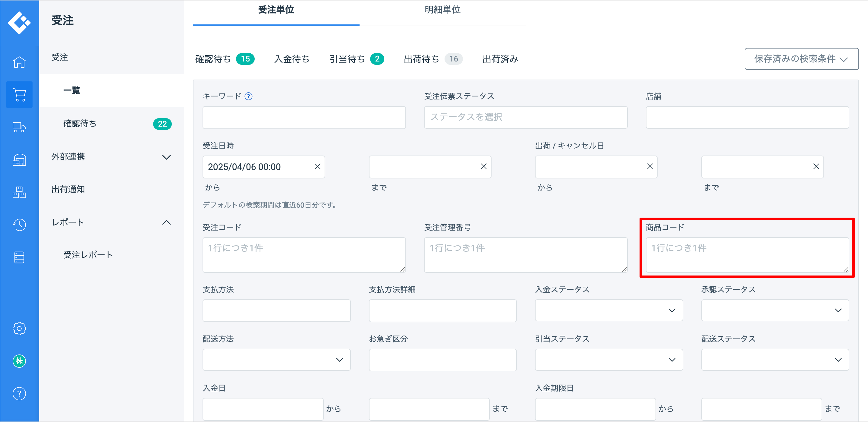
Task: Open the Home icon in sidebar
Action: click(19, 62)
